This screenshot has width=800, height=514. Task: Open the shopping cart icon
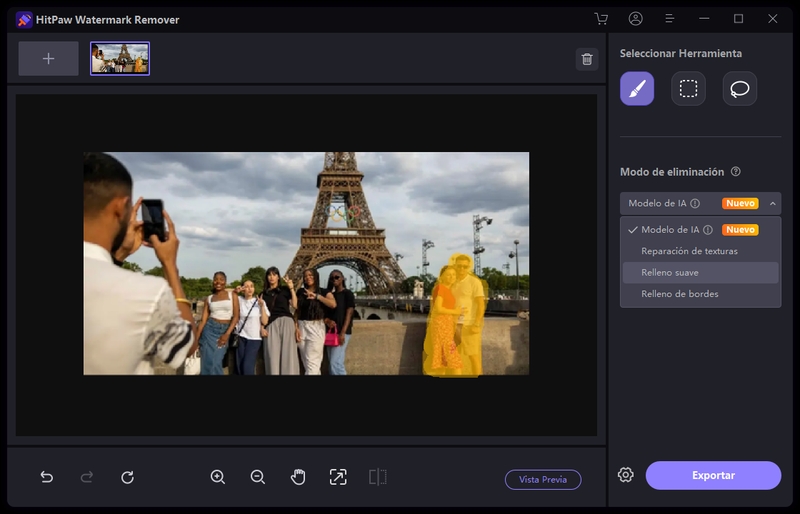tap(601, 19)
